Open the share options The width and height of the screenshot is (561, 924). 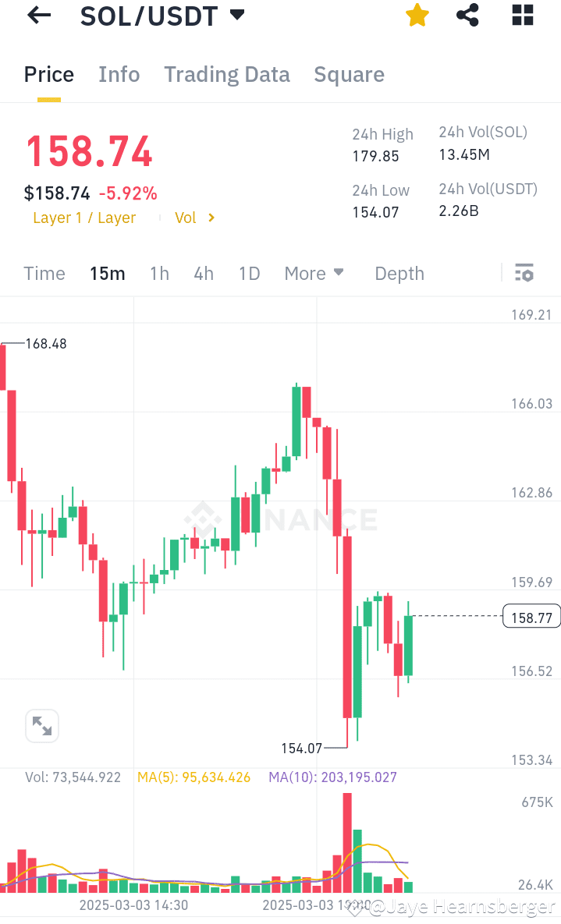467,15
